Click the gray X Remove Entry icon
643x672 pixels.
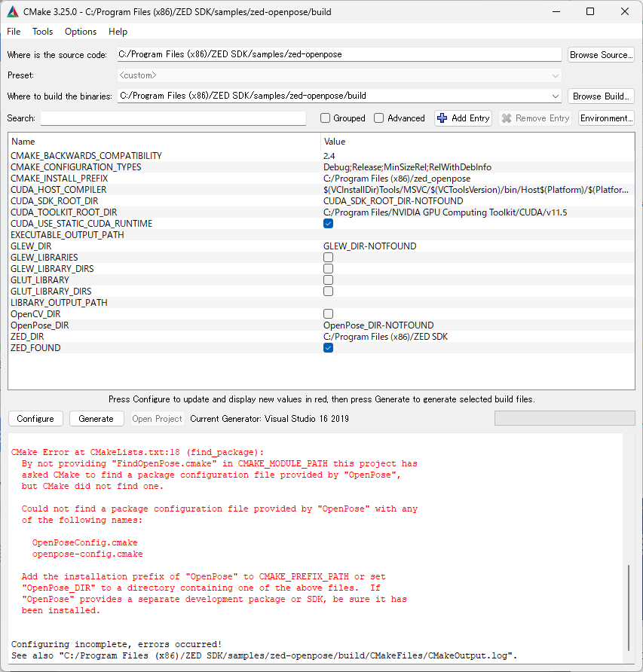pyautogui.click(x=507, y=118)
